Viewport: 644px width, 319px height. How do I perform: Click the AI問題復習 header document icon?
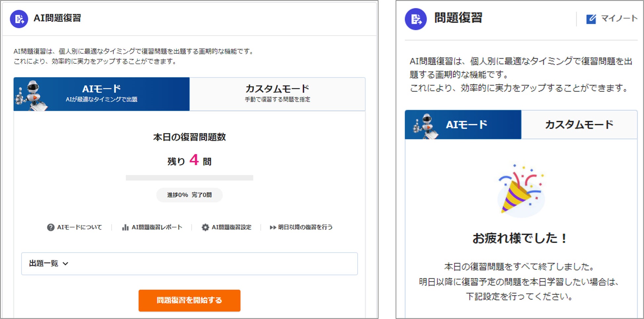coord(19,19)
